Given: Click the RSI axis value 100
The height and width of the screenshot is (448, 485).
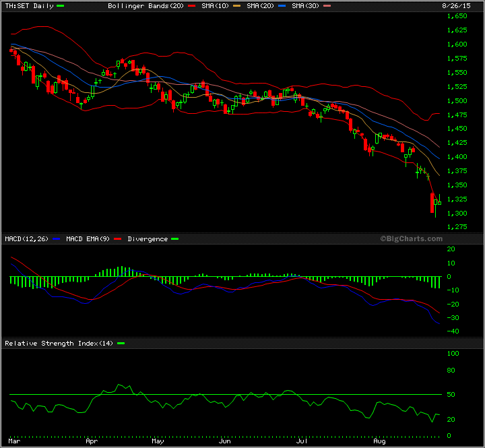Looking at the screenshot, I should [453, 354].
